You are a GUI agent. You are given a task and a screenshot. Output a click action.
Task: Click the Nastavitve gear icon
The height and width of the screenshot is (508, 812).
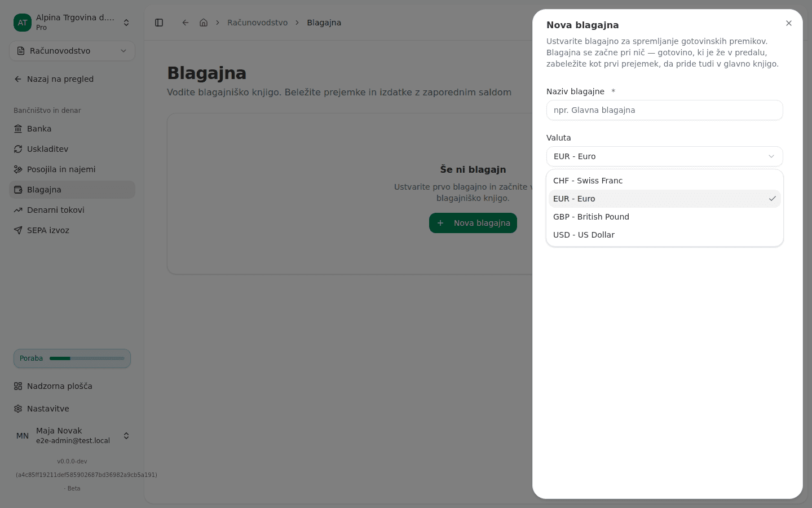point(18,409)
